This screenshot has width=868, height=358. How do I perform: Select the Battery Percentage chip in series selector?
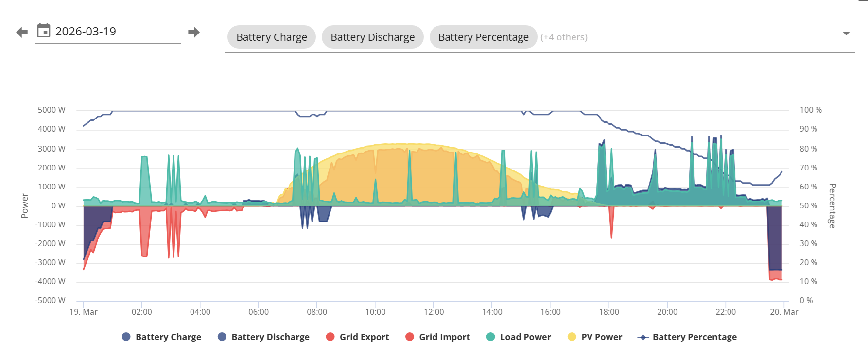click(x=484, y=37)
